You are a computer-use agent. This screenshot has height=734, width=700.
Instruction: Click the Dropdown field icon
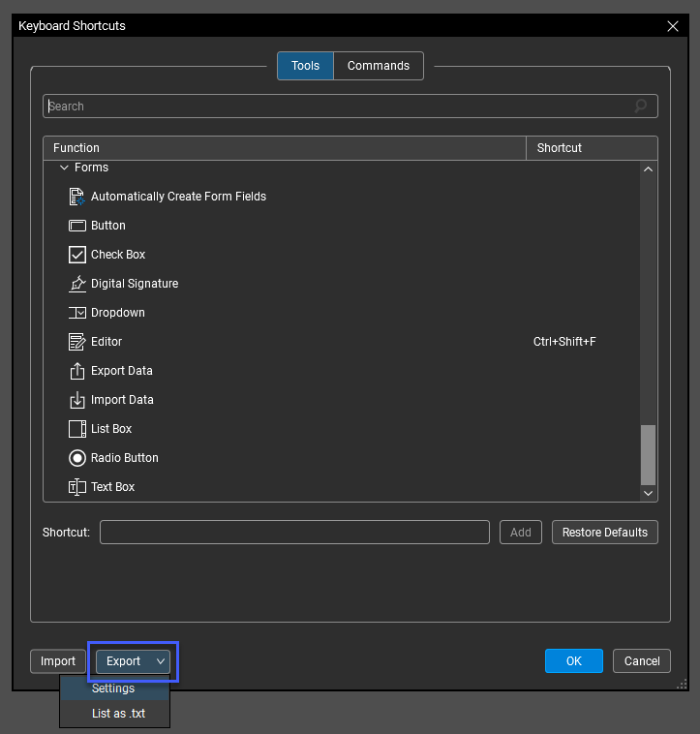(77, 313)
